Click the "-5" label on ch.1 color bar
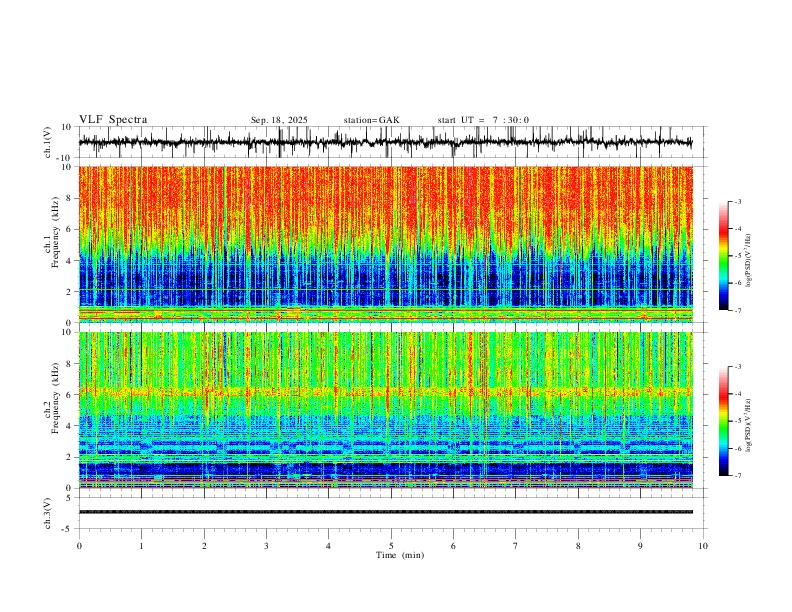Image resolution: width=792 pixels, height=612 pixels. [x=738, y=256]
